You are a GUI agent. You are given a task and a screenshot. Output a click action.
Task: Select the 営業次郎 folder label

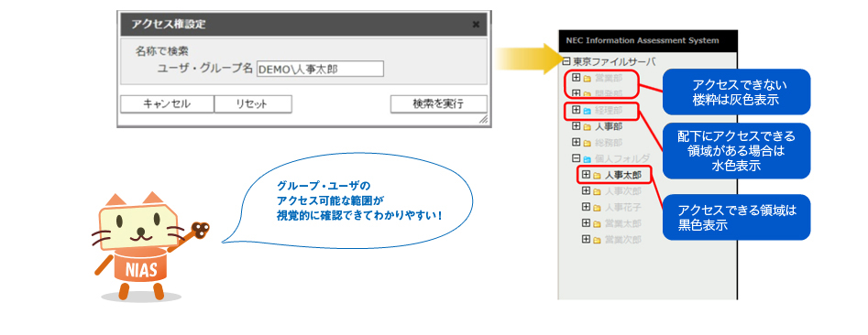622,240
